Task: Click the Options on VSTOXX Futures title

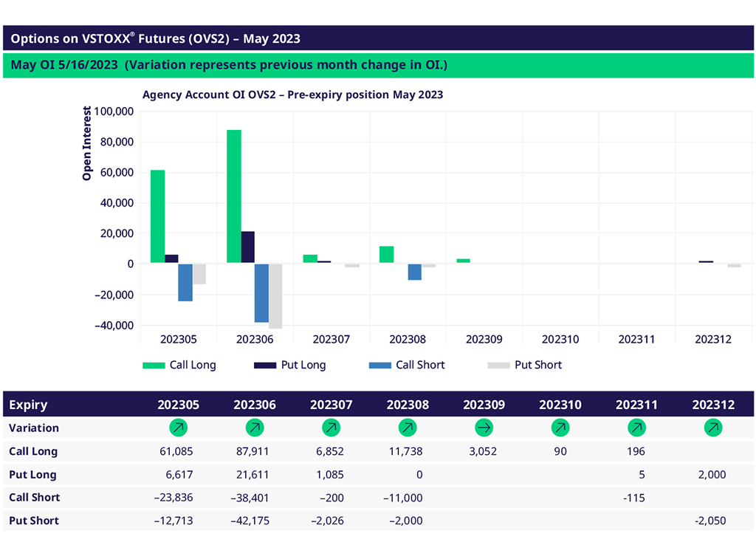Action: 156,38
